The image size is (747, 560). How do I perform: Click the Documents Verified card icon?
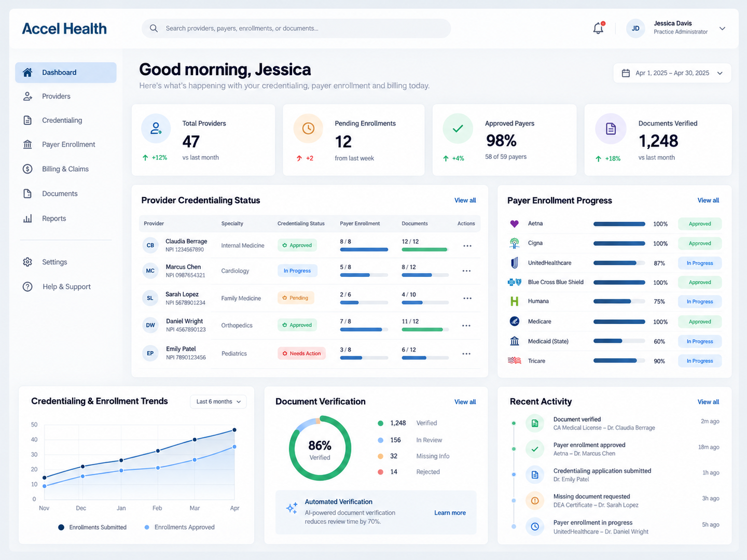(611, 129)
